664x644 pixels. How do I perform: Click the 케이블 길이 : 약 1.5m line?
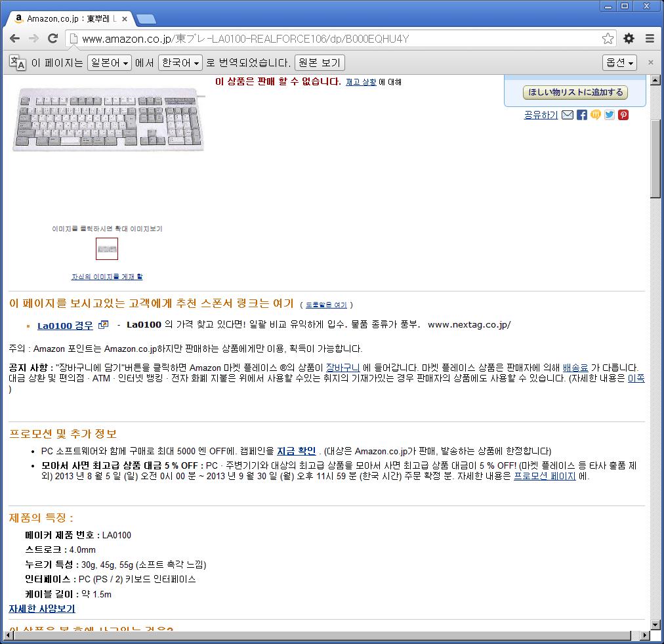tap(68, 594)
